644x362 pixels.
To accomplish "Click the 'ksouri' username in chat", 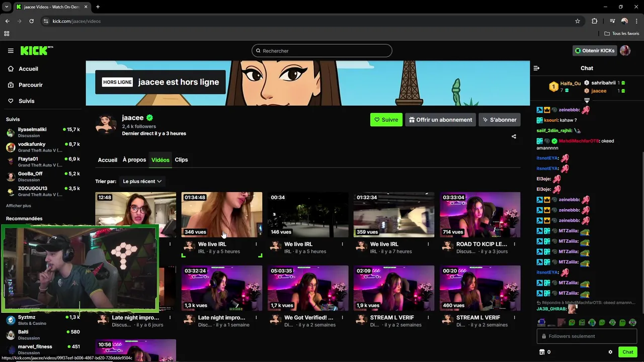I will coord(550,121).
